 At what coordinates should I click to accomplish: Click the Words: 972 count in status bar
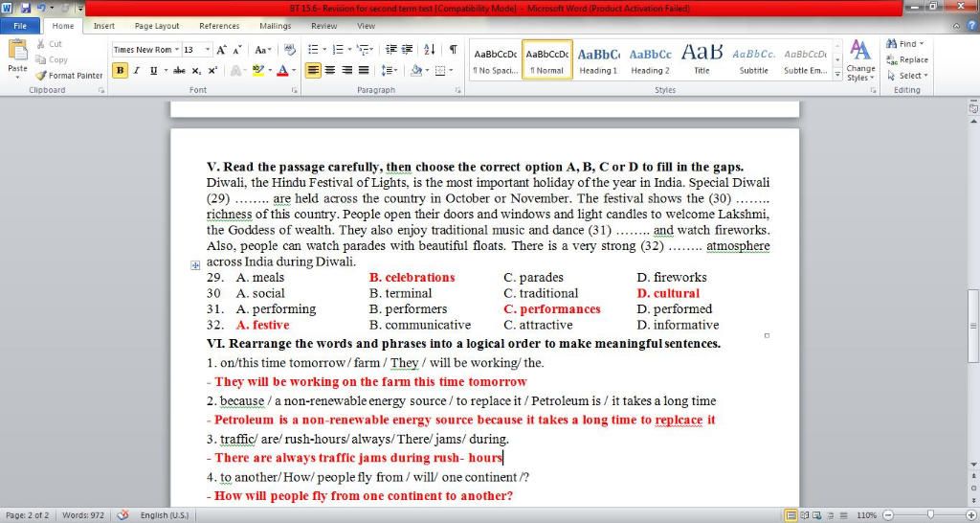point(83,515)
